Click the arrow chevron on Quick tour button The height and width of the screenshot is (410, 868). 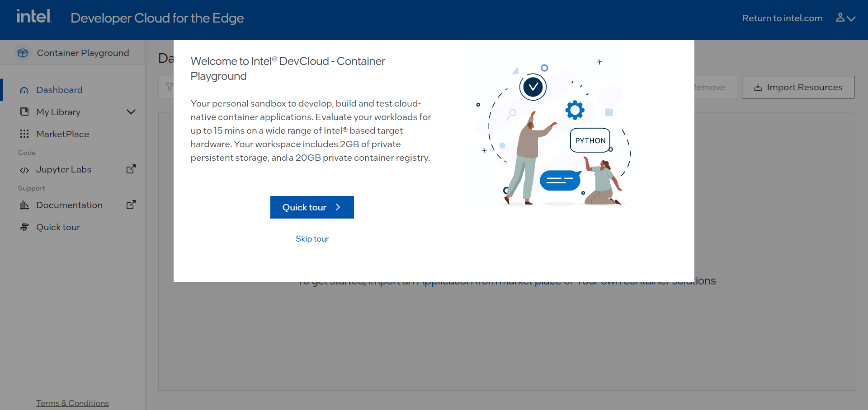(x=338, y=207)
